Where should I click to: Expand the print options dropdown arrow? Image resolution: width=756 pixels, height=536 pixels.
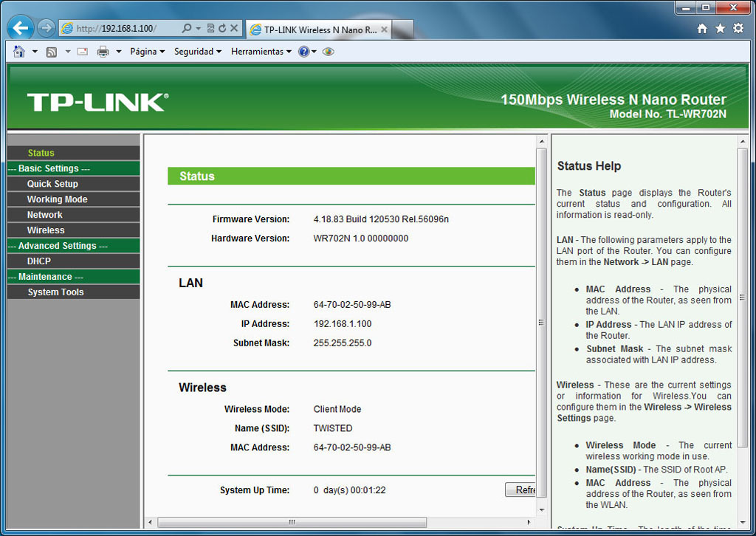pyautogui.click(x=119, y=52)
